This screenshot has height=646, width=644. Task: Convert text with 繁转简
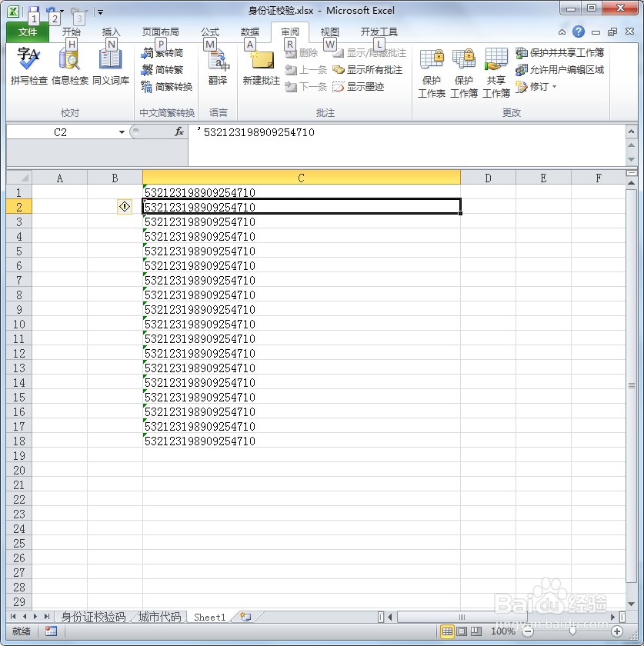coord(162,53)
